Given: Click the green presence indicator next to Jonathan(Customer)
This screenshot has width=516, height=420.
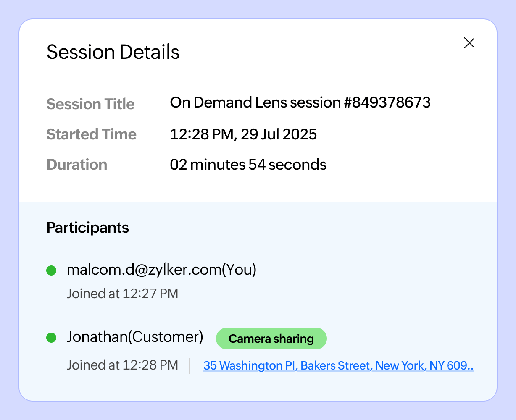Looking at the screenshot, I should (x=51, y=338).
